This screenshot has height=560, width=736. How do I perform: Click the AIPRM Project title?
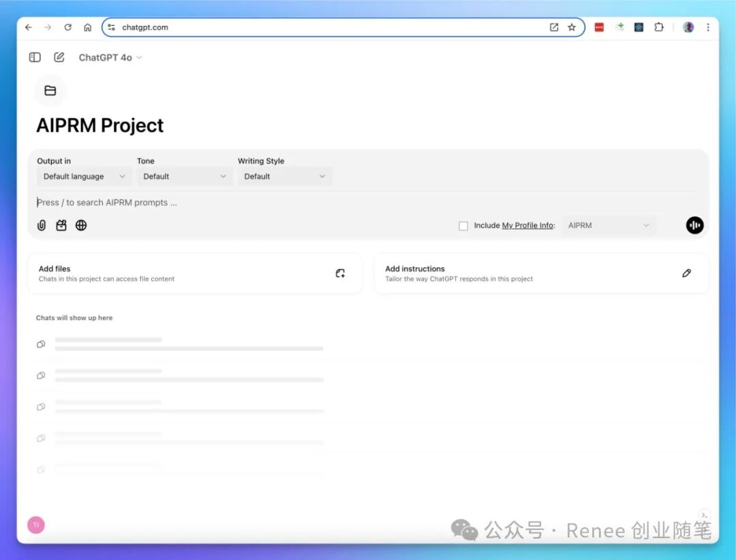coord(100,125)
